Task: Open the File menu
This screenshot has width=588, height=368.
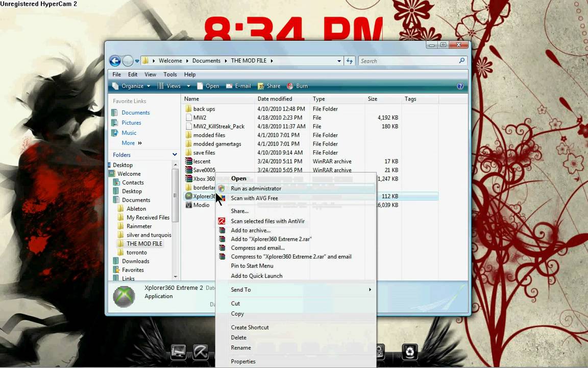Action: [116, 74]
